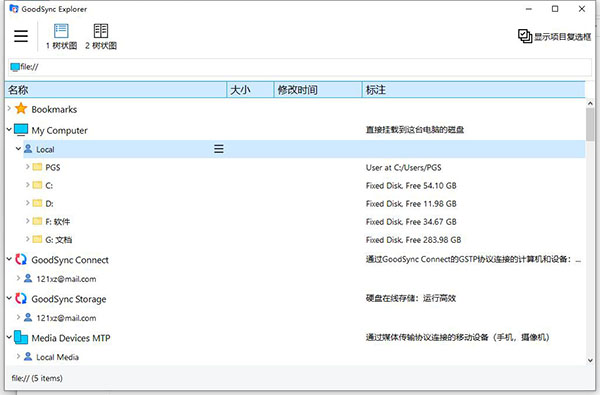The width and height of the screenshot is (600, 395).
Task: Click the monitor icon in address bar
Action: (x=15, y=67)
